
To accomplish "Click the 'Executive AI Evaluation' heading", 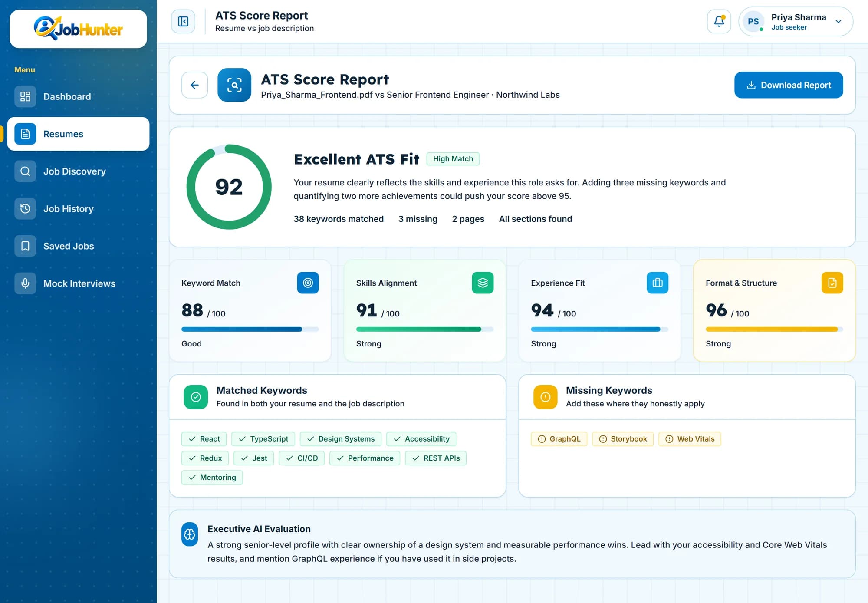I will point(259,529).
